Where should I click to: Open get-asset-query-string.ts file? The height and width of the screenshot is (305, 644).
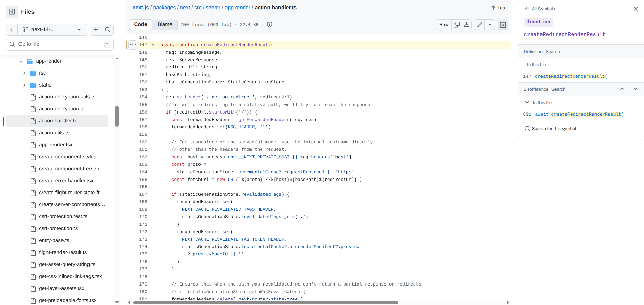click(x=67, y=265)
